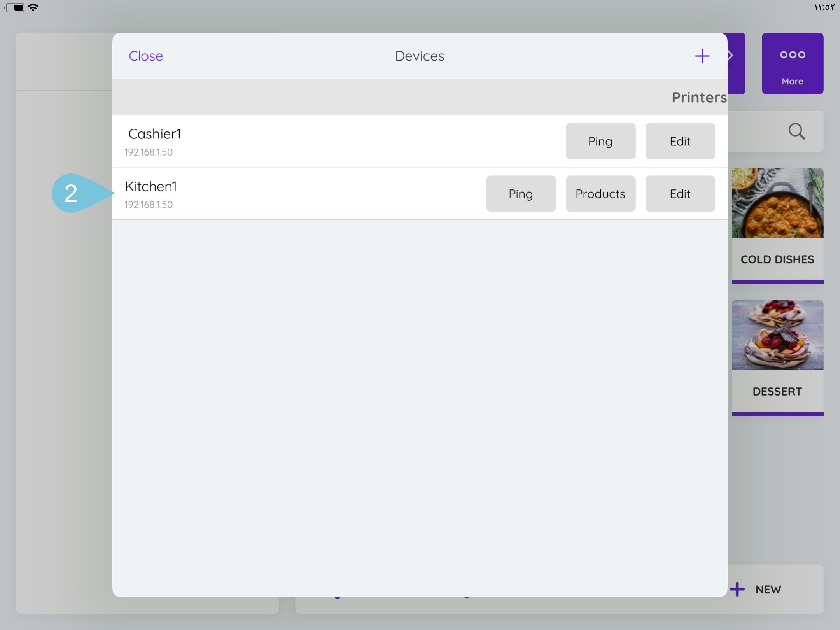Close the Devices dialog

(x=146, y=56)
